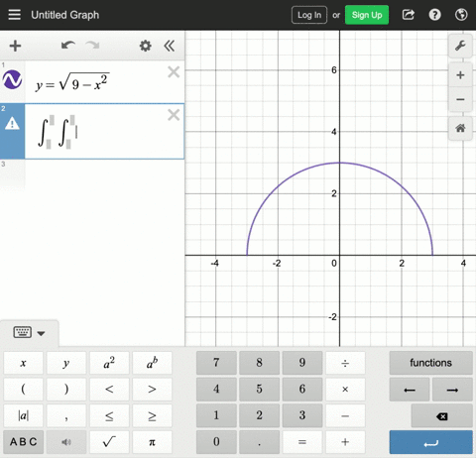Tap the number 0 key
Image resolution: width=476 pixels, height=458 pixels.
point(216,442)
